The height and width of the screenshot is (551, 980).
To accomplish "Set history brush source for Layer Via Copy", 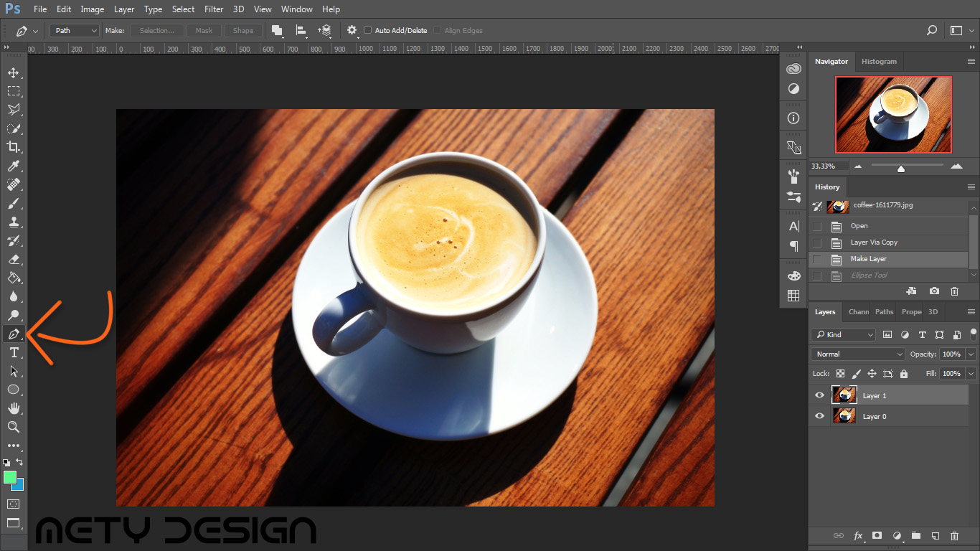I will [817, 242].
